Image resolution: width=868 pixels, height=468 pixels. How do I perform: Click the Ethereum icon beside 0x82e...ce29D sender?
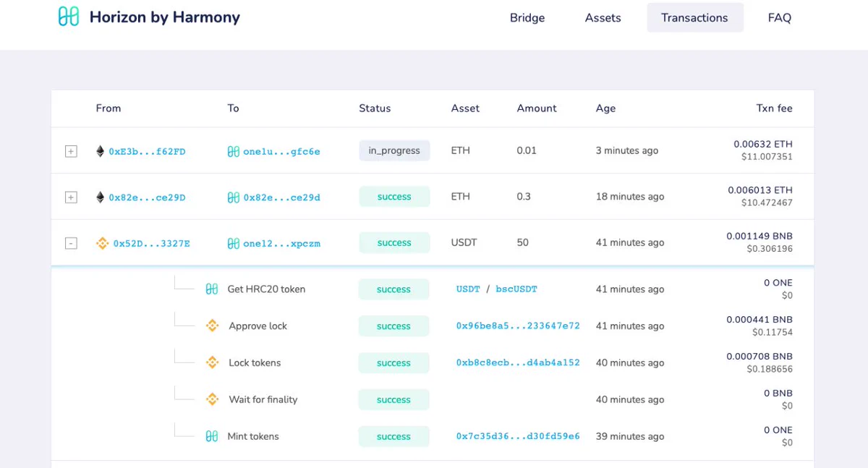pos(100,197)
